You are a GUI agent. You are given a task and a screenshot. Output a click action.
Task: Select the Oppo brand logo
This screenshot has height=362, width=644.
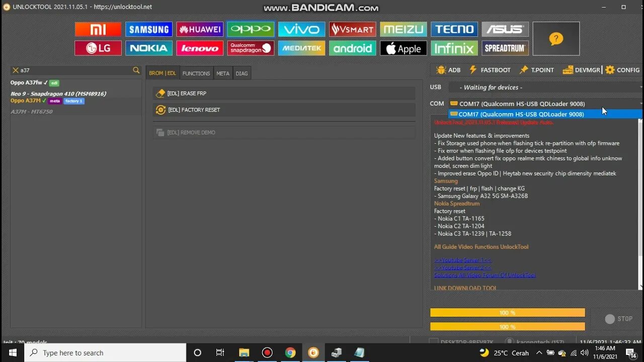pyautogui.click(x=251, y=29)
